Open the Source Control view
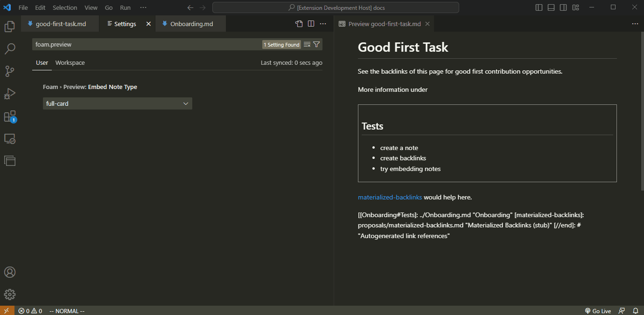The image size is (644, 315). (9, 71)
